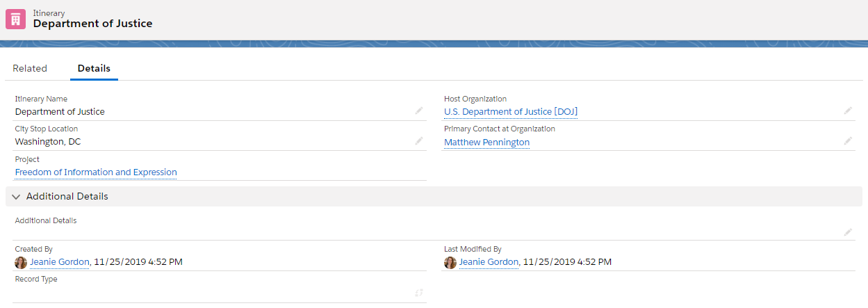
Task: Click the Project field label
Action: click(28, 159)
